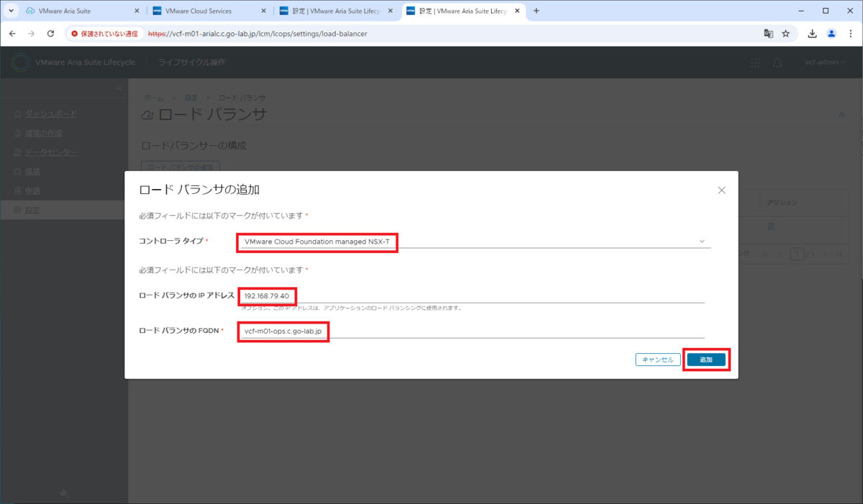Open the Chrome profile icon
This screenshot has width=863, height=504.
831,34
